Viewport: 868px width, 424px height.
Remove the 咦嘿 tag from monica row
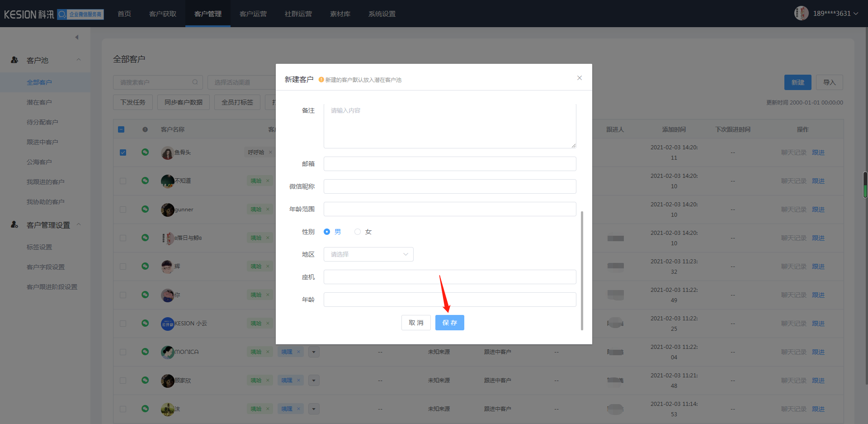point(298,352)
